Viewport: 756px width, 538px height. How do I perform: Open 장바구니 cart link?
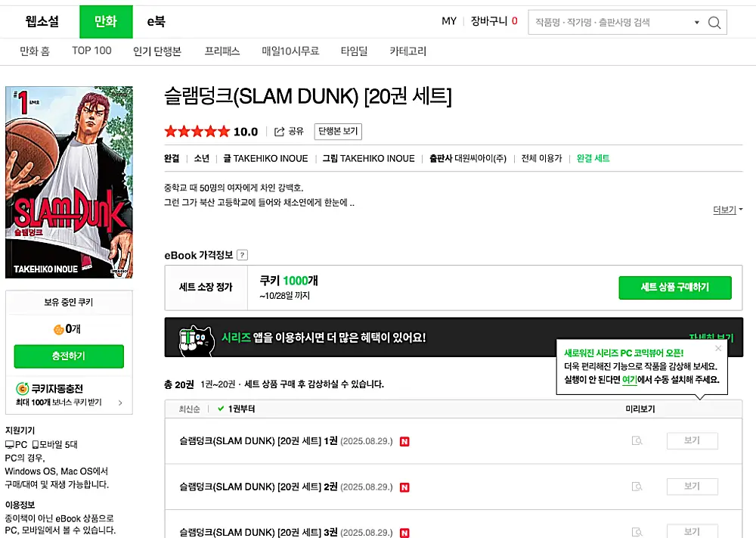[x=494, y=20]
